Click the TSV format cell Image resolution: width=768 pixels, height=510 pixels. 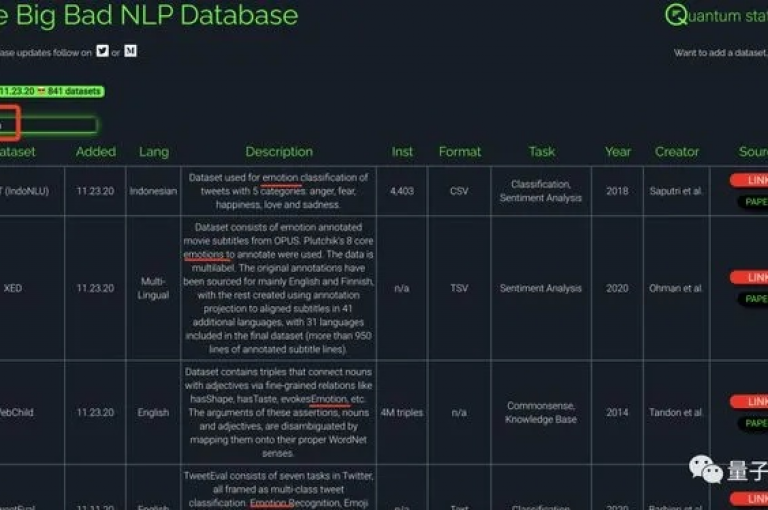click(x=459, y=288)
